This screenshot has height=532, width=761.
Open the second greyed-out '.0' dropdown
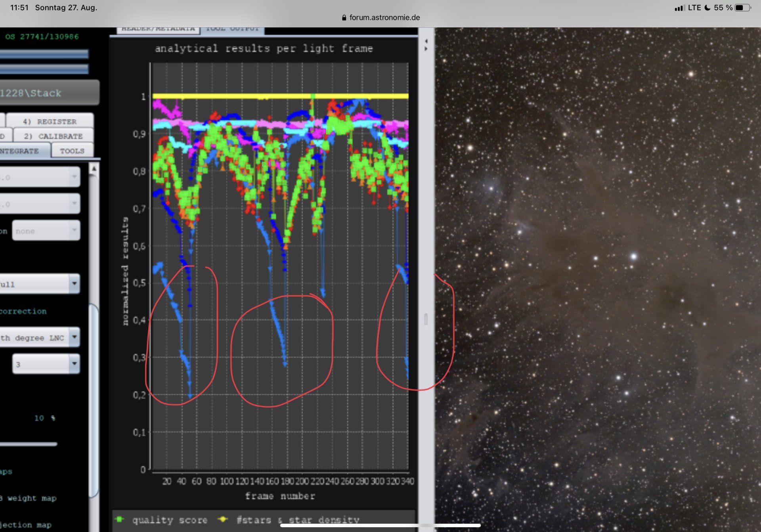[x=40, y=203]
